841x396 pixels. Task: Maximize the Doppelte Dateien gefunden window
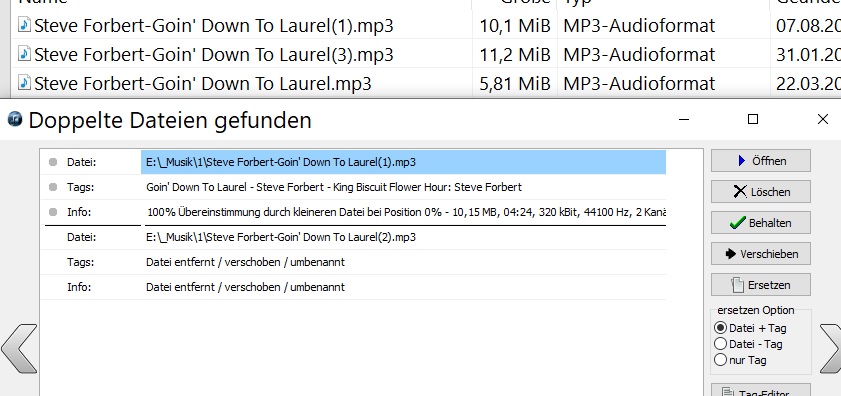753,119
